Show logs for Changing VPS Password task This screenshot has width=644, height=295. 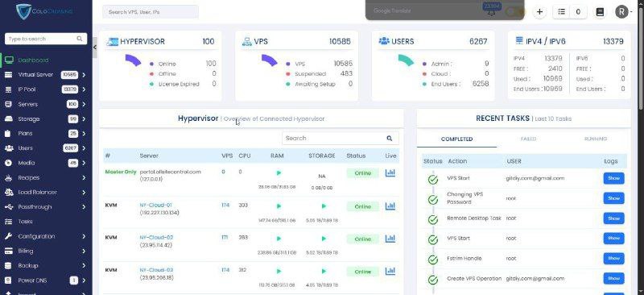point(613,198)
